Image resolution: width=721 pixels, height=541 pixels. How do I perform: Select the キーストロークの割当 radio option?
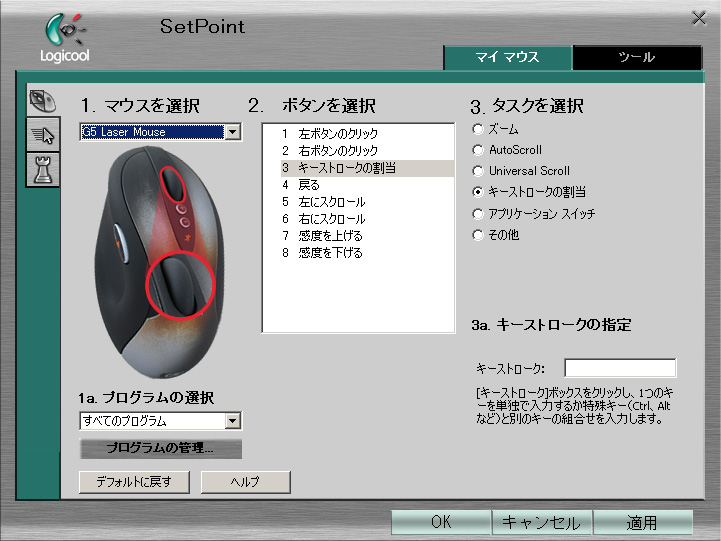(x=478, y=192)
